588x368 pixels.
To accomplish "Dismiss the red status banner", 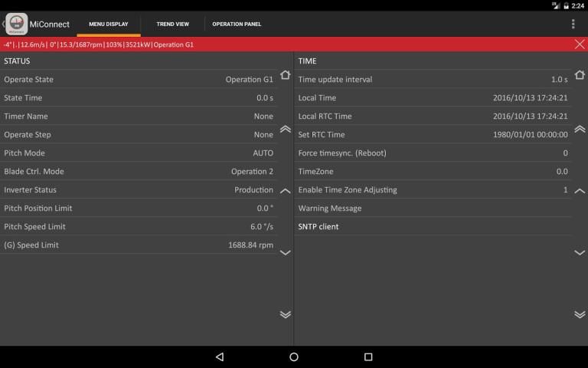I will (580, 44).
